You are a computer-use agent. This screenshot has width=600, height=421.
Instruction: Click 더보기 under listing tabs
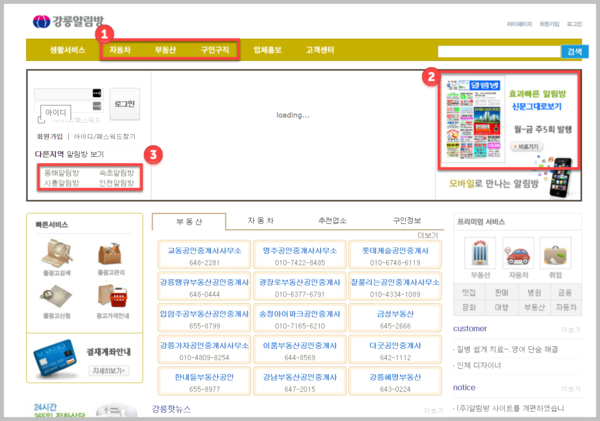(x=427, y=235)
